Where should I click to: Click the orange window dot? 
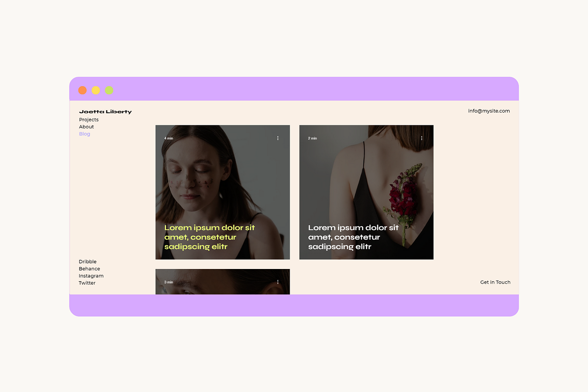pyautogui.click(x=82, y=90)
